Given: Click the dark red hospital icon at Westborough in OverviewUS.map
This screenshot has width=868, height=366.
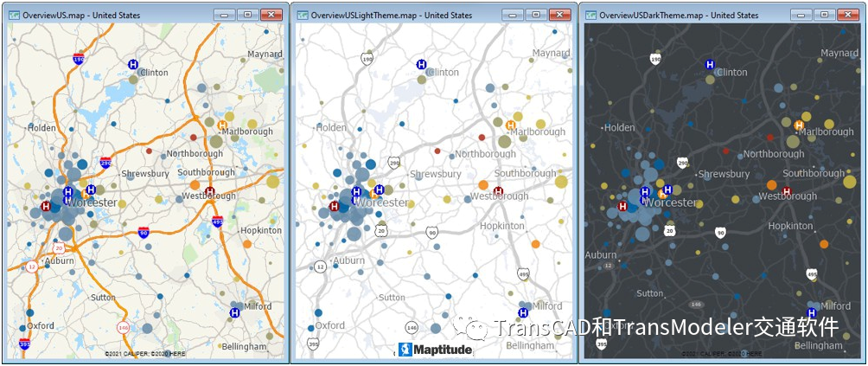Looking at the screenshot, I should coord(210,191).
